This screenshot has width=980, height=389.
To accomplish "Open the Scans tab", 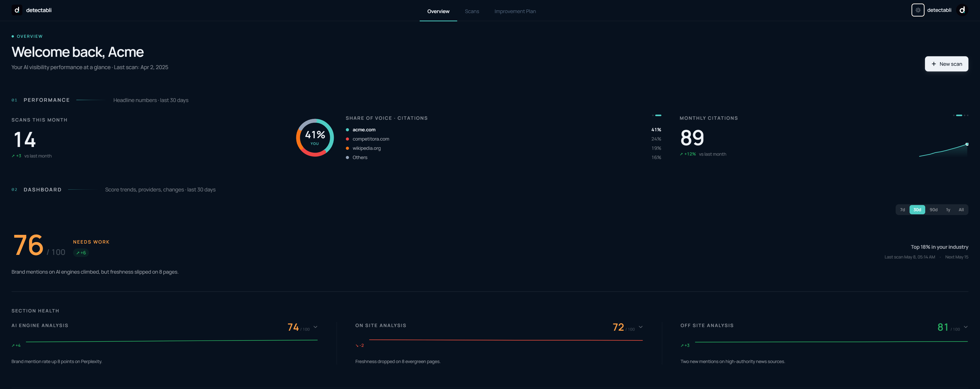I will coord(472,11).
